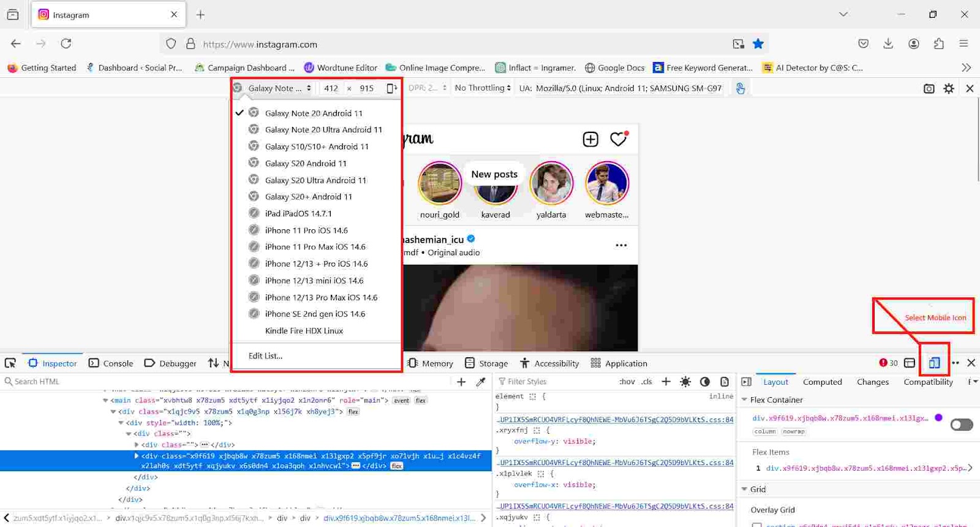Toggle touch simulation hand icon

tap(741, 88)
